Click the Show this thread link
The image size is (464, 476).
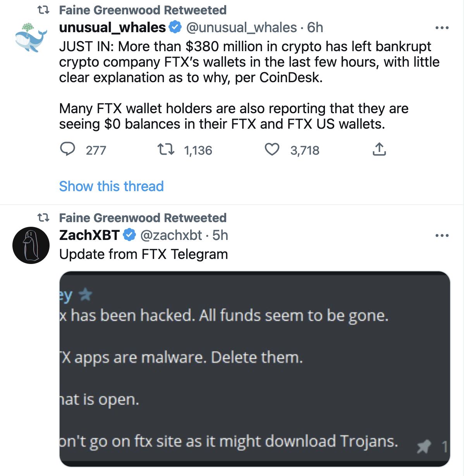pyautogui.click(x=112, y=186)
